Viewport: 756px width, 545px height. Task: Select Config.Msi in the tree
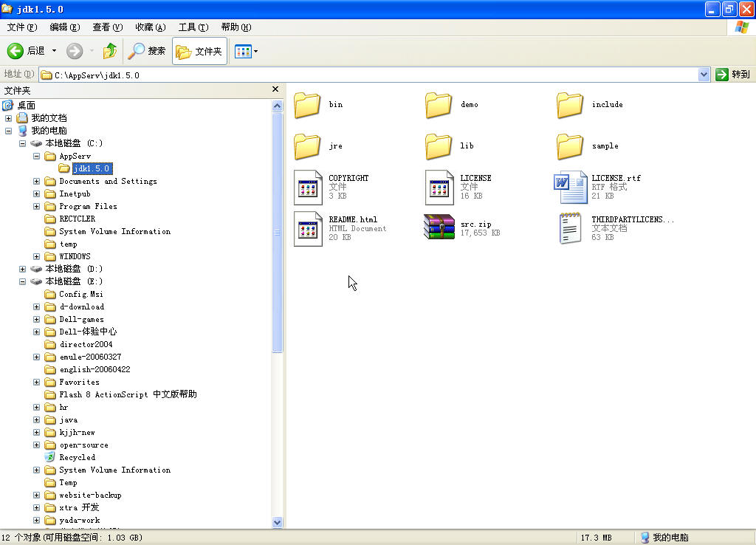point(81,294)
